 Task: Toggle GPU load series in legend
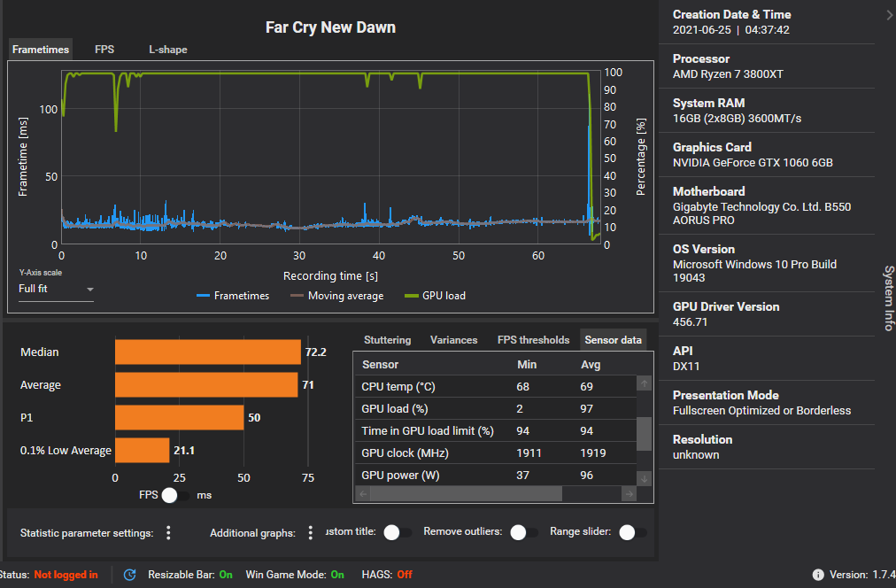[x=435, y=296]
